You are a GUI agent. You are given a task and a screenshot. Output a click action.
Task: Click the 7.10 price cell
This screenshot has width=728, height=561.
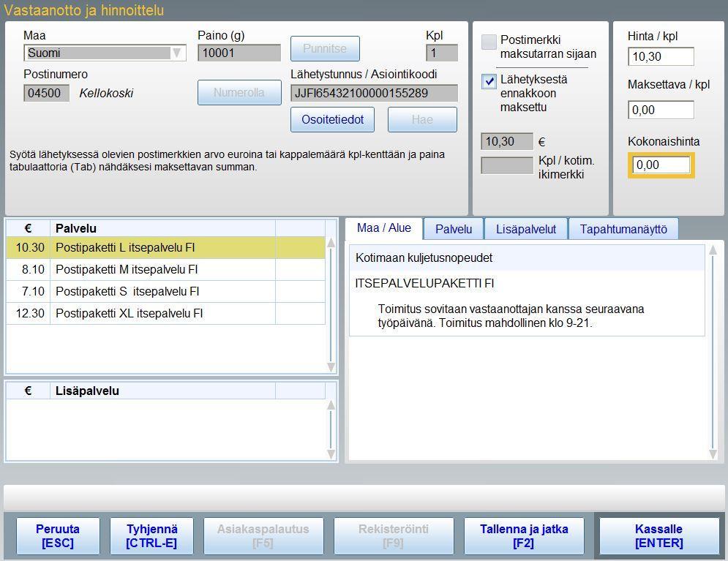[x=29, y=291]
